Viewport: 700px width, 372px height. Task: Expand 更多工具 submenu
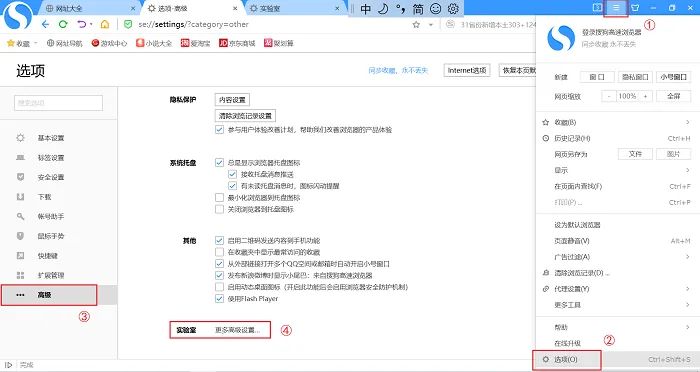(688, 305)
